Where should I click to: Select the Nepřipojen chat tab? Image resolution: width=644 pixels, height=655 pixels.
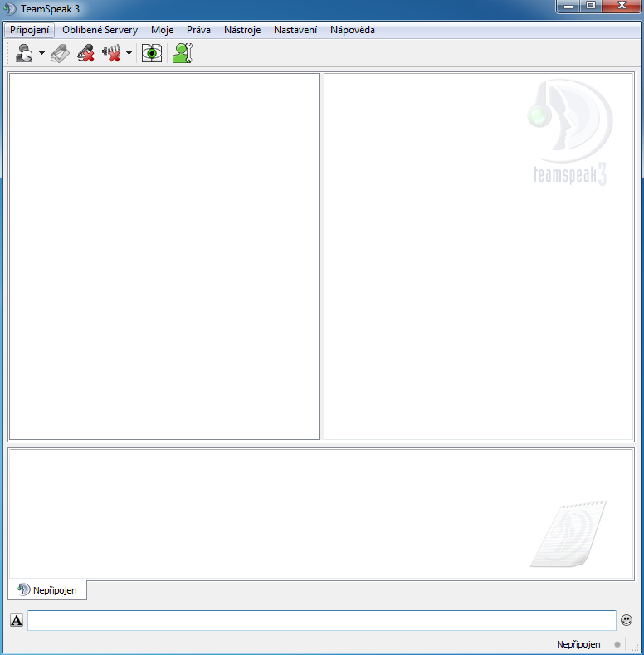(x=47, y=590)
